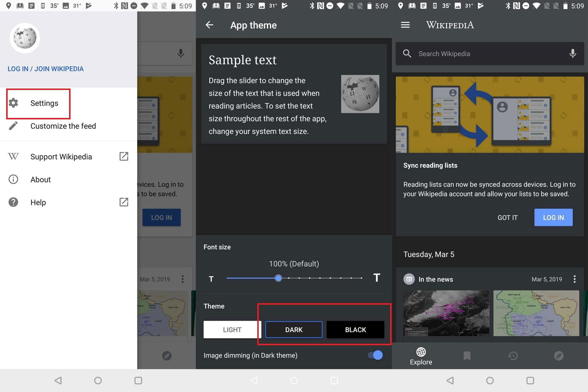Tap the Android back button on the right screen

pyautogui.click(x=450, y=381)
